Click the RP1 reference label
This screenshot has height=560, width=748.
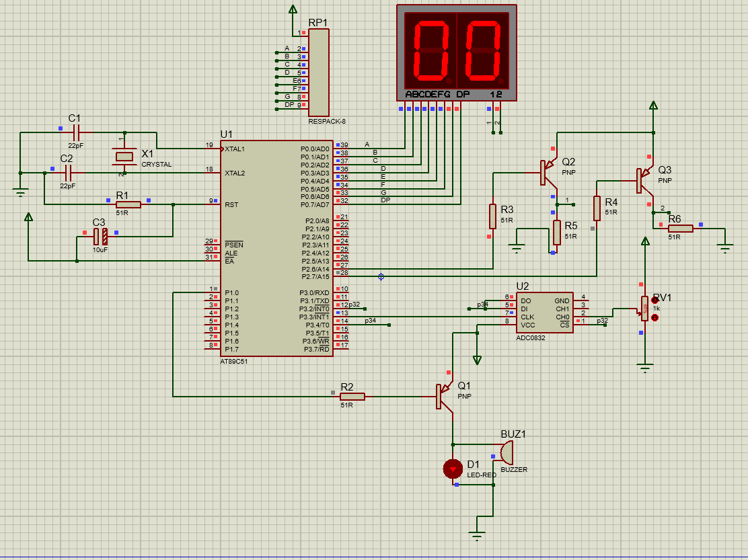[x=318, y=23]
